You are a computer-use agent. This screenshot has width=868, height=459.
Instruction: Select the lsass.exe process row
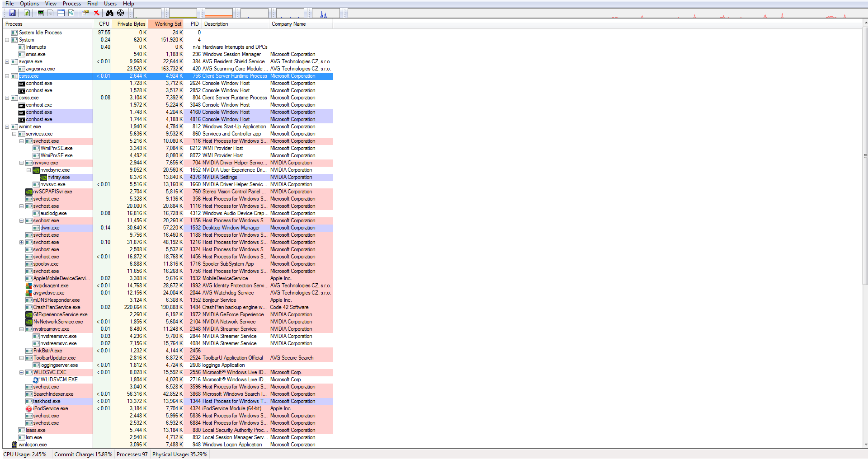[x=168, y=430]
